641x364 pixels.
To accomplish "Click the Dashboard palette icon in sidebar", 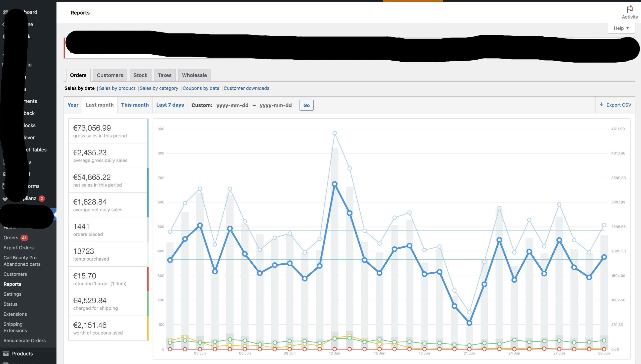I will click(5, 12).
